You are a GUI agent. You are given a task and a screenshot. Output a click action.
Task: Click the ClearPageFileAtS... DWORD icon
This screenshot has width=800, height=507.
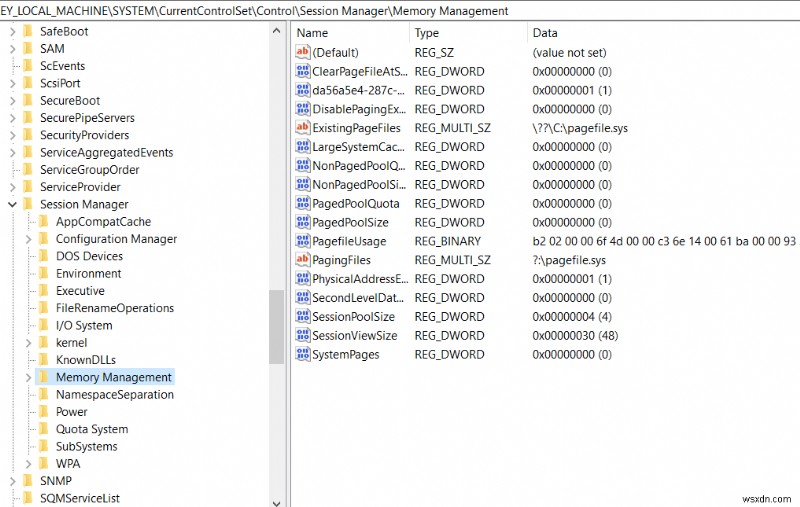[303, 71]
